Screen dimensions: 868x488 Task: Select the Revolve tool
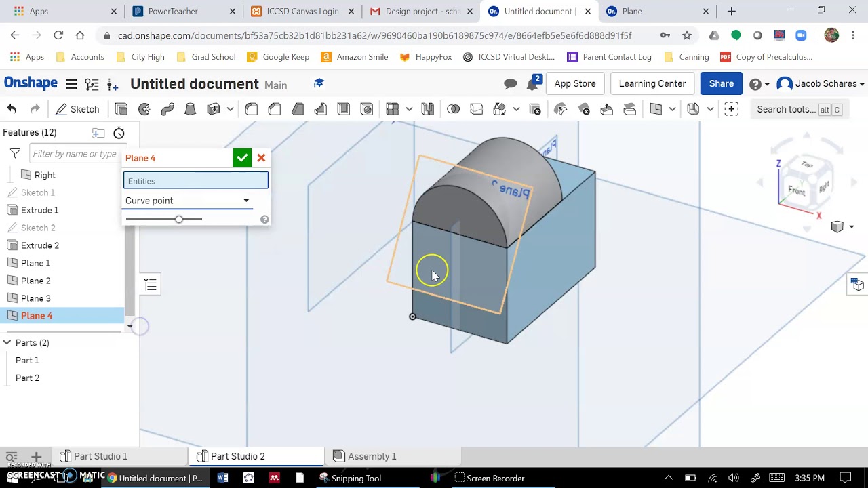pos(144,109)
